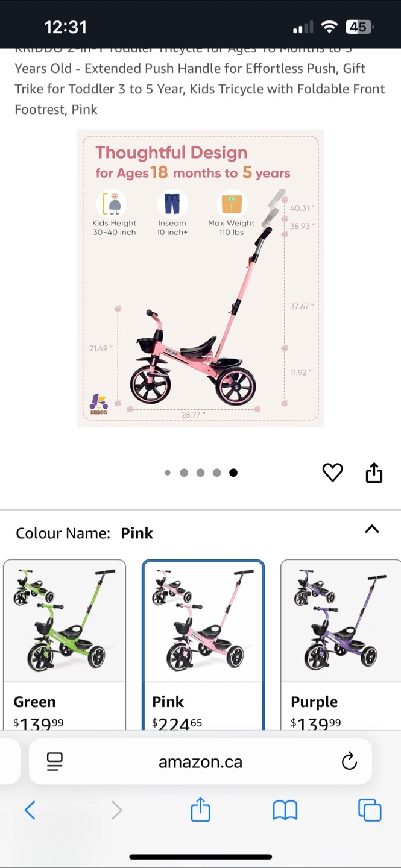
Task: Select the Purple colour option
Action: pyautogui.click(x=341, y=645)
